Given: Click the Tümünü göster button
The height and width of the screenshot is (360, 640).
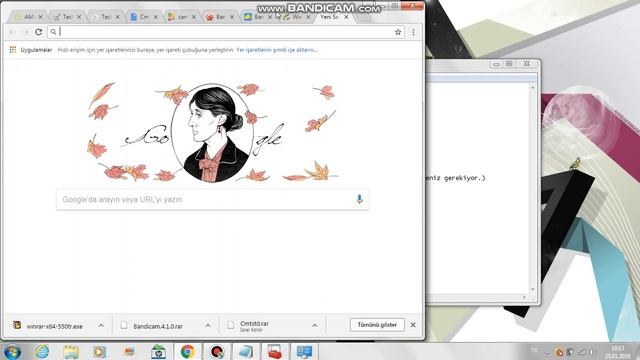Looking at the screenshot, I should (x=377, y=325).
